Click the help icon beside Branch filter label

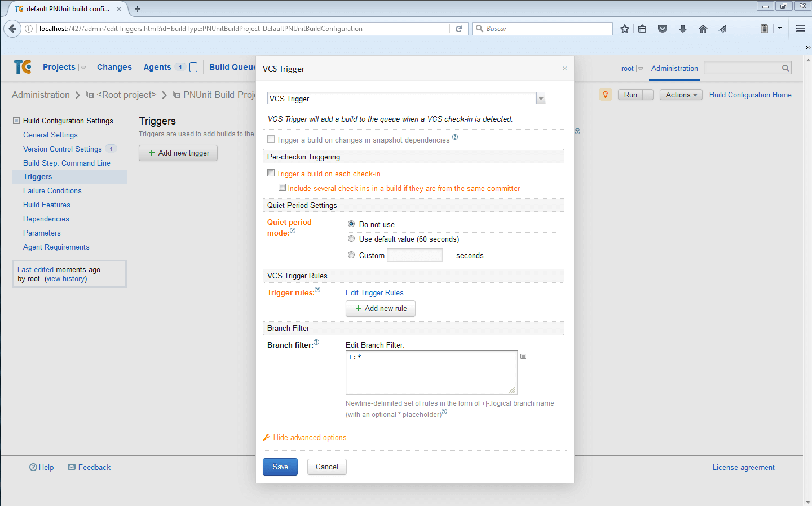click(x=316, y=342)
